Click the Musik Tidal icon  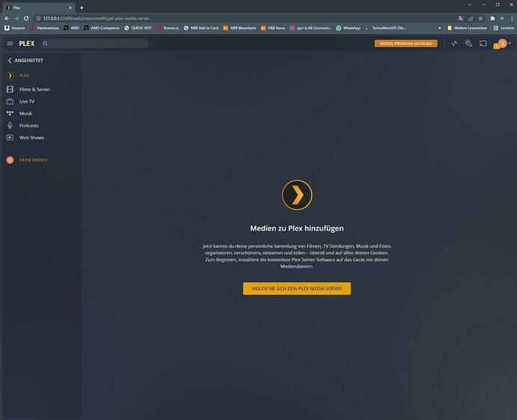(10, 113)
